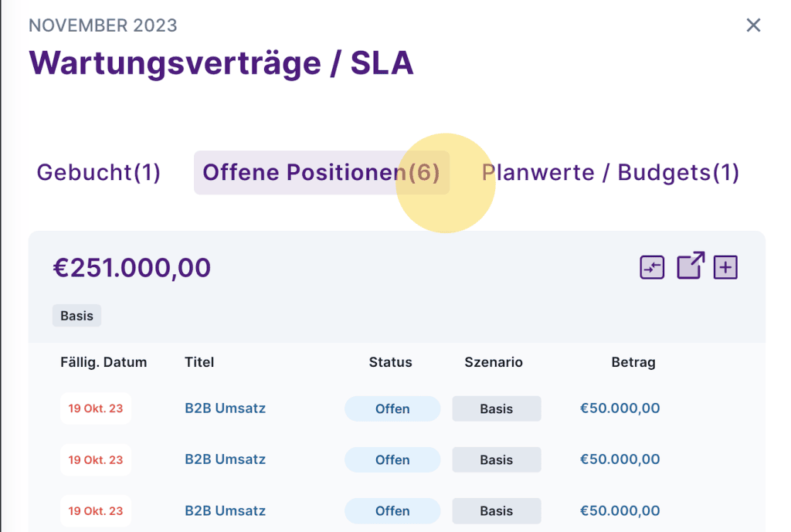Screen dimensions: 791x532
Task: Click the Basis scenario badge in second row
Action: tap(496, 459)
